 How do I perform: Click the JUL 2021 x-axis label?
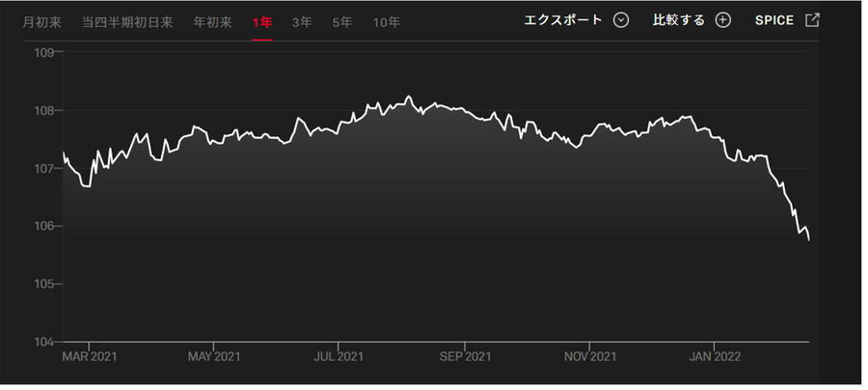[339, 356]
